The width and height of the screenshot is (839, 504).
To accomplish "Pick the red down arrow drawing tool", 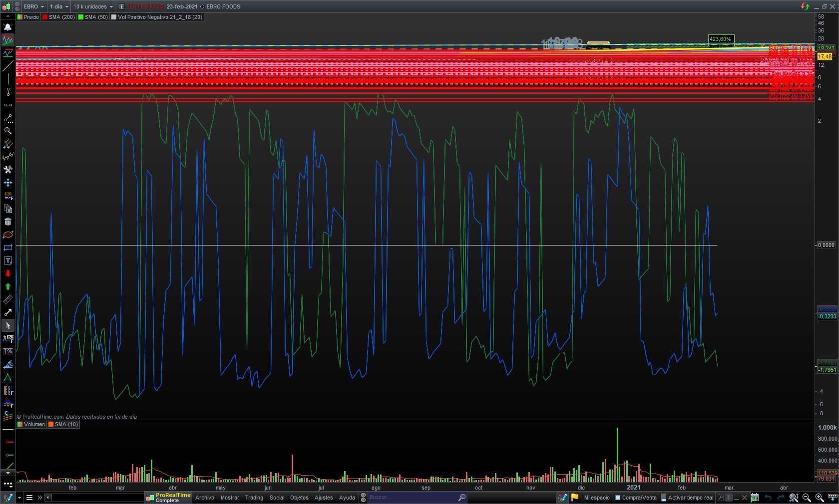I will click(8, 273).
